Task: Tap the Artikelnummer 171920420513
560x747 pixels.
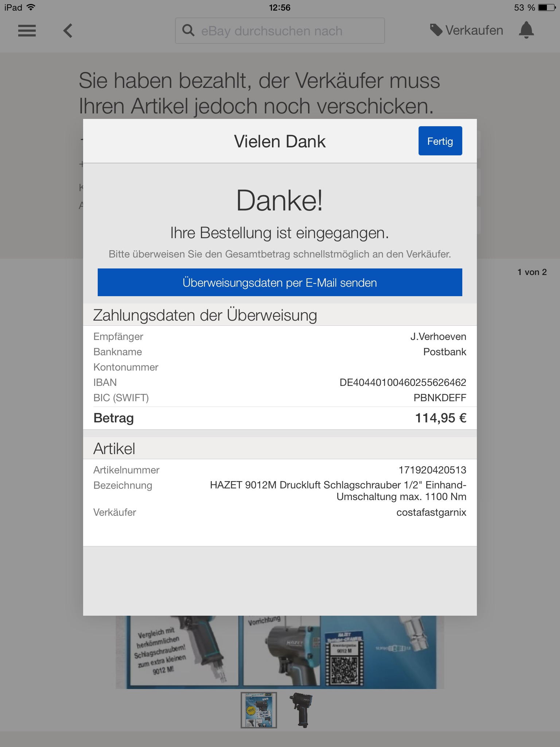Action: (432, 470)
